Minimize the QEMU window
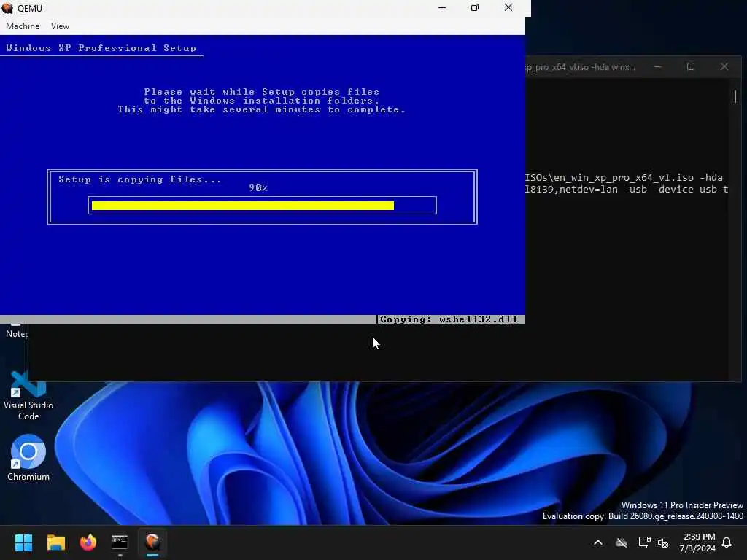Image resolution: width=747 pixels, height=560 pixels. click(442, 7)
